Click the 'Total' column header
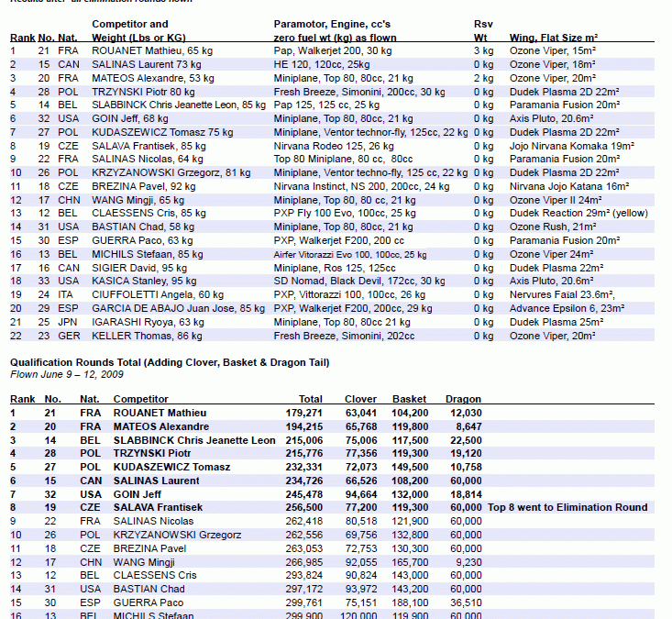This screenshot has width=672, height=619. 310,400
